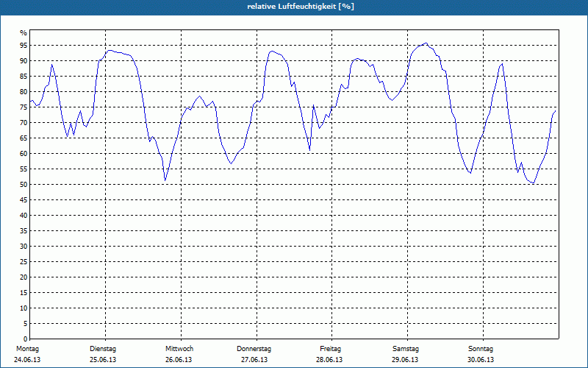Click the 'Montag' day label
The height and width of the screenshot is (368, 588).
click(27, 349)
